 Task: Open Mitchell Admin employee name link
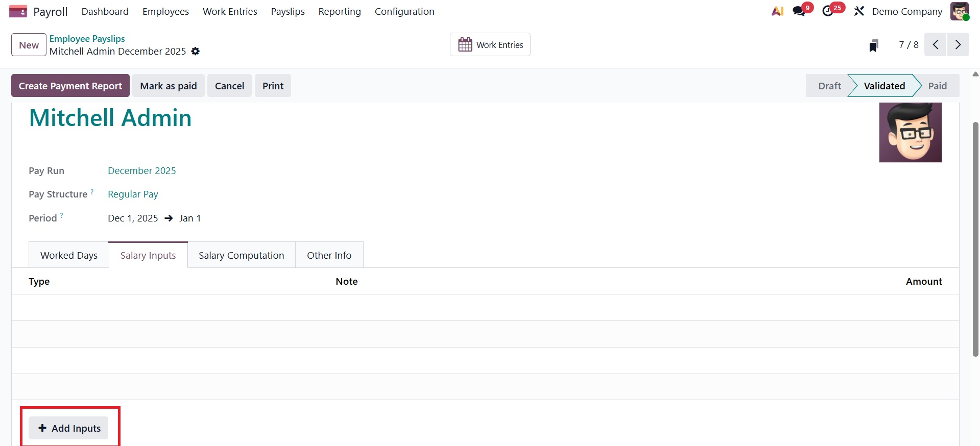tap(110, 118)
